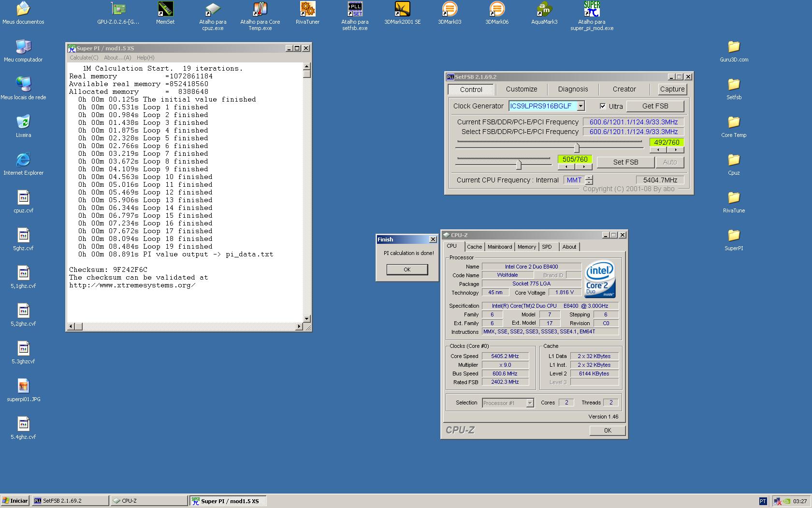Screen dimensions: 812x508
Task: Switch to SetFSB 2.1.69.2 taskbar button
Action: 71,501
